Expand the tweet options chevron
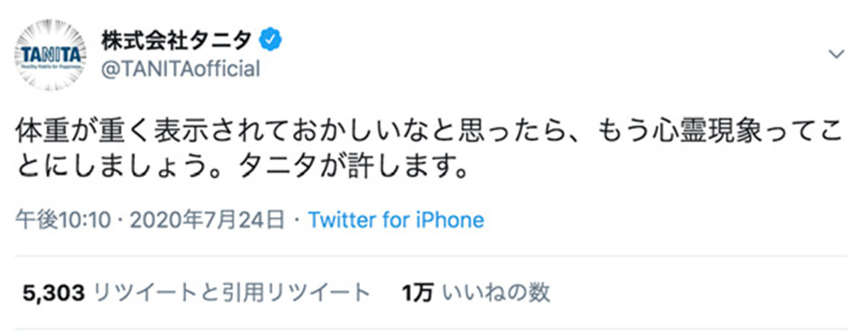This screenshot has width=868, height=336. click(836, 55)
